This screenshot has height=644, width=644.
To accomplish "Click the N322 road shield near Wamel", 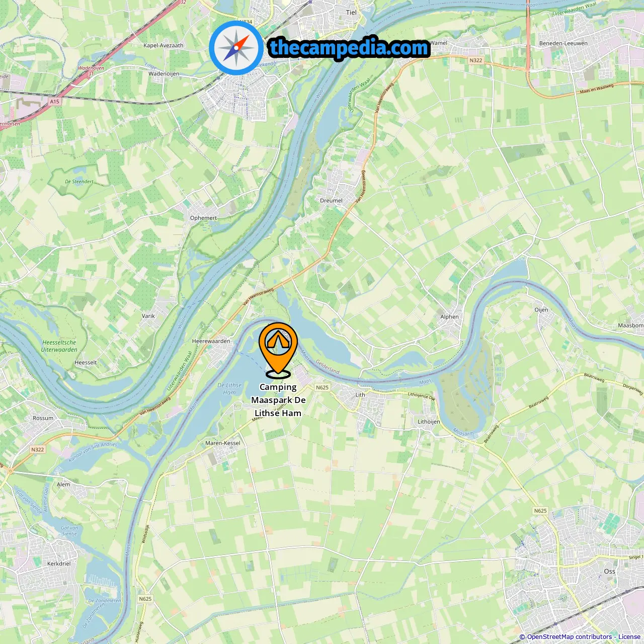I will (475, 60).
